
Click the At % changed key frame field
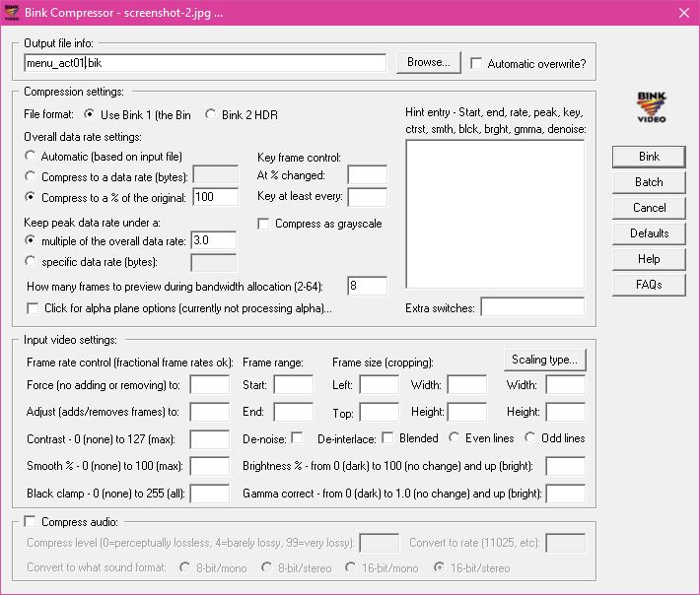point(368,174)
